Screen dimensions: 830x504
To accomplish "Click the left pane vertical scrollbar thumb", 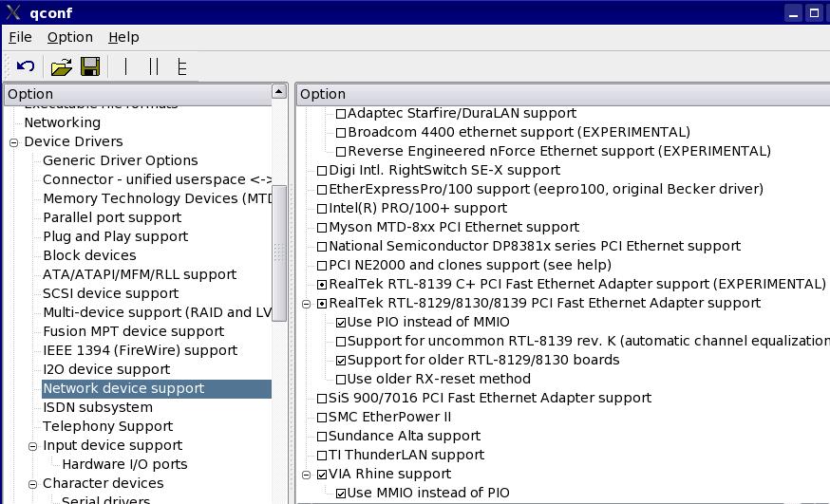I will click(279, 252).
